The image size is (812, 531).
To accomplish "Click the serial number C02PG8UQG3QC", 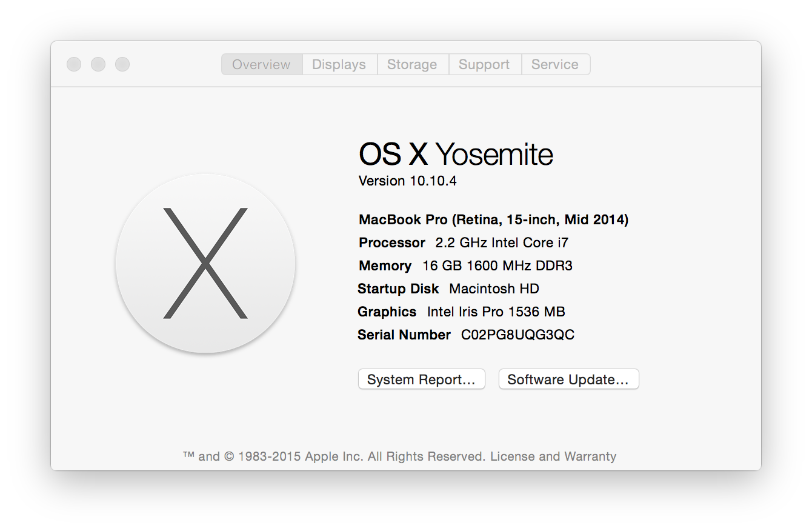I will tap(517, 335).
